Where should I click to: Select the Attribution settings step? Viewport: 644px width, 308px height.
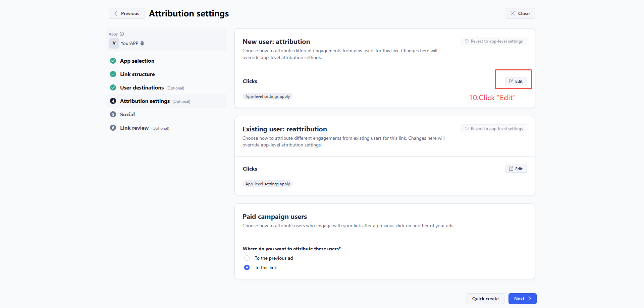(145, 101)
